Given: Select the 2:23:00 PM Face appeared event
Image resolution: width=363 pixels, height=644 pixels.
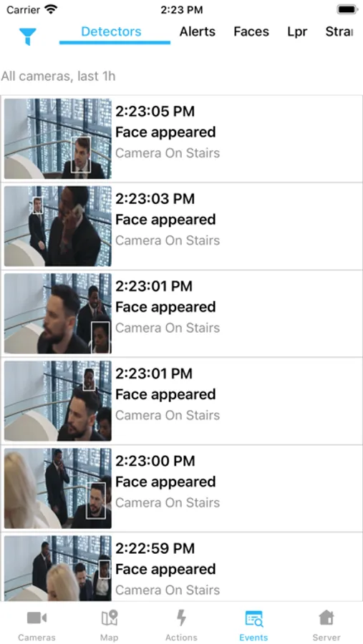Looking at the screenshot, I should 181,488.
